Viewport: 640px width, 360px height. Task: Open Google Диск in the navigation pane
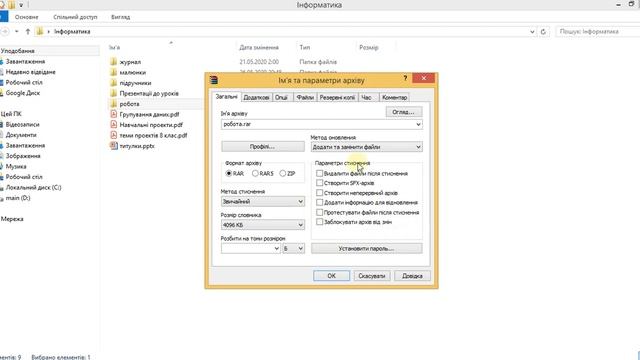click(22, 93)
